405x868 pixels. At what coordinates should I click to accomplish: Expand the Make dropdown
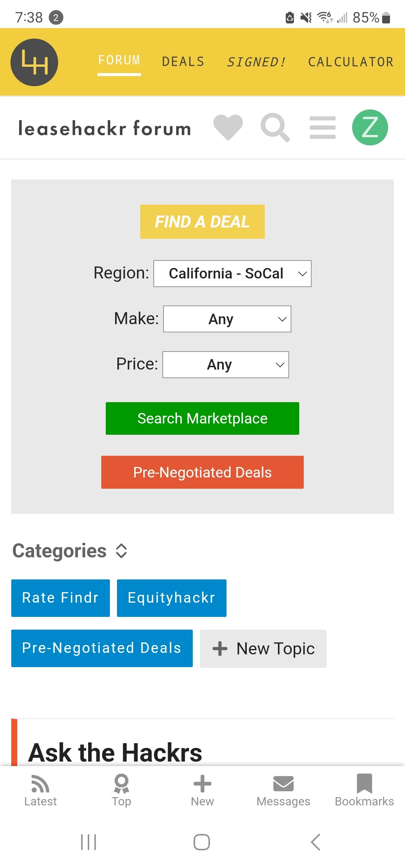227,319
